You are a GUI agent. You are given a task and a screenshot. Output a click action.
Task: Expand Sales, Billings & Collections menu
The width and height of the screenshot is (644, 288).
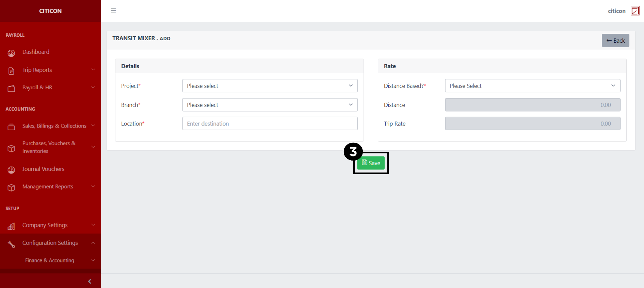pos(54,126)
